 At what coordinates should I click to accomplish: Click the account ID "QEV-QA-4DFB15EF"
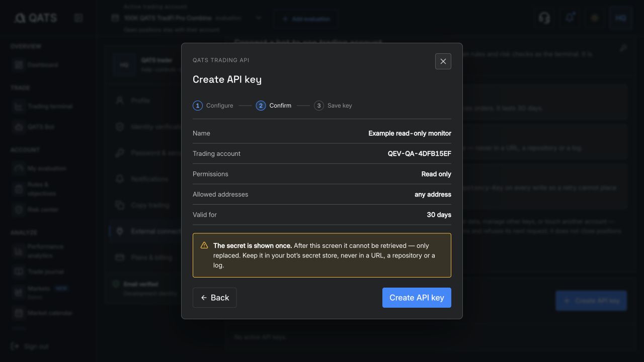pyautogui.click(x=419, y=154)
